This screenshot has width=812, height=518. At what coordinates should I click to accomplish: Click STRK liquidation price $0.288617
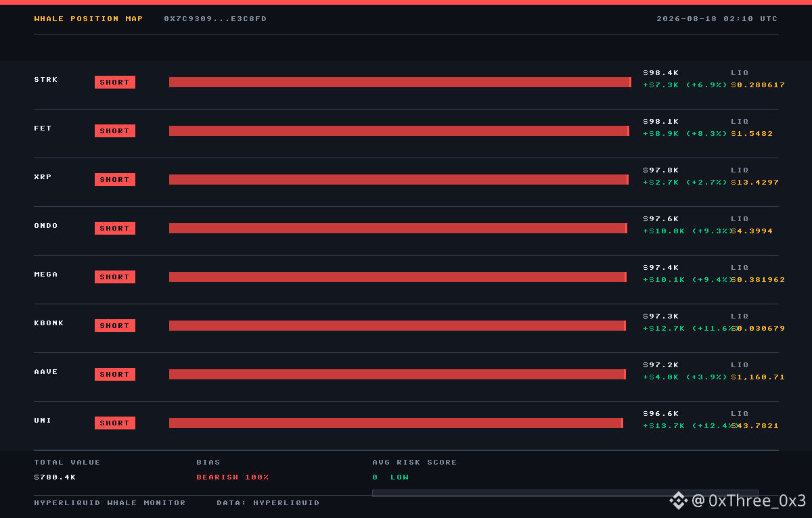758,85
